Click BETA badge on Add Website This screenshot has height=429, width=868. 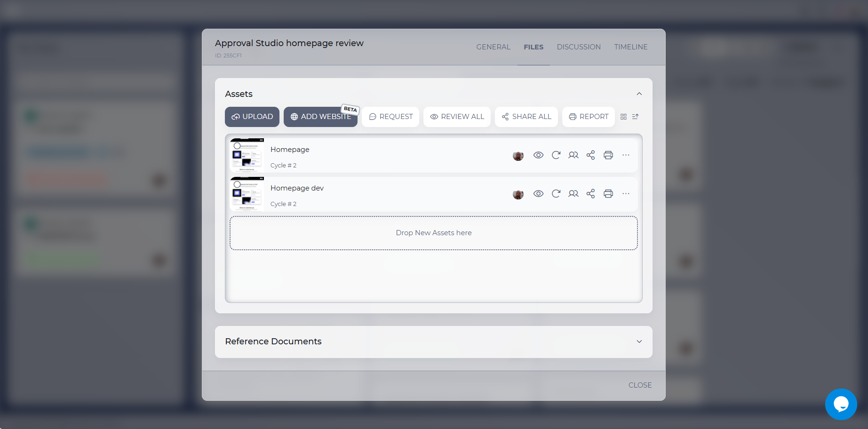[350, 109]
